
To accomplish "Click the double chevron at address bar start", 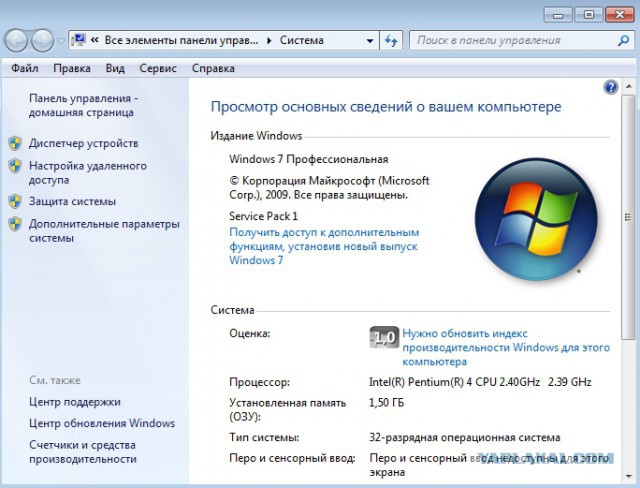I will 95,40.
